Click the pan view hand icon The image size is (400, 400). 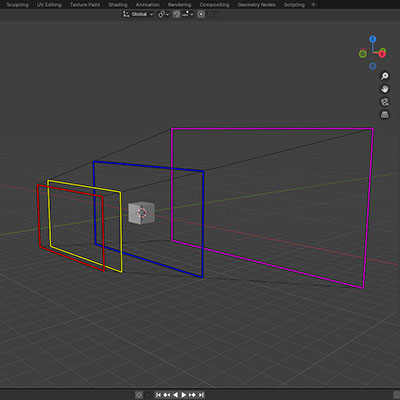point(385,89)
